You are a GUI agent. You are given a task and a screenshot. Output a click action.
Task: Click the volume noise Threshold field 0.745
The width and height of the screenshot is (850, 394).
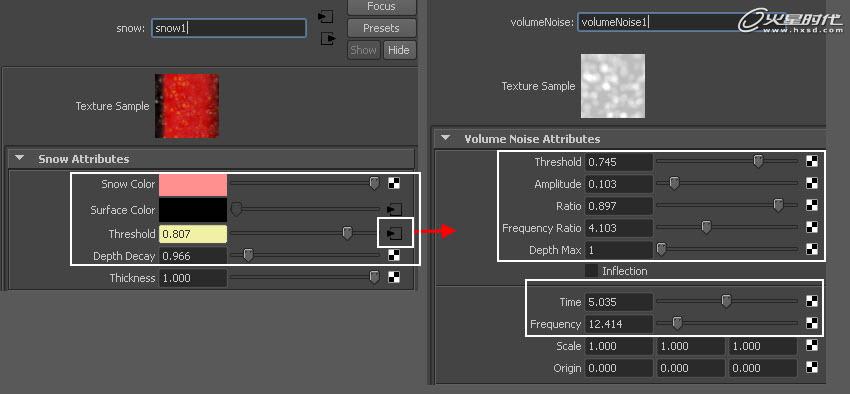619,162
